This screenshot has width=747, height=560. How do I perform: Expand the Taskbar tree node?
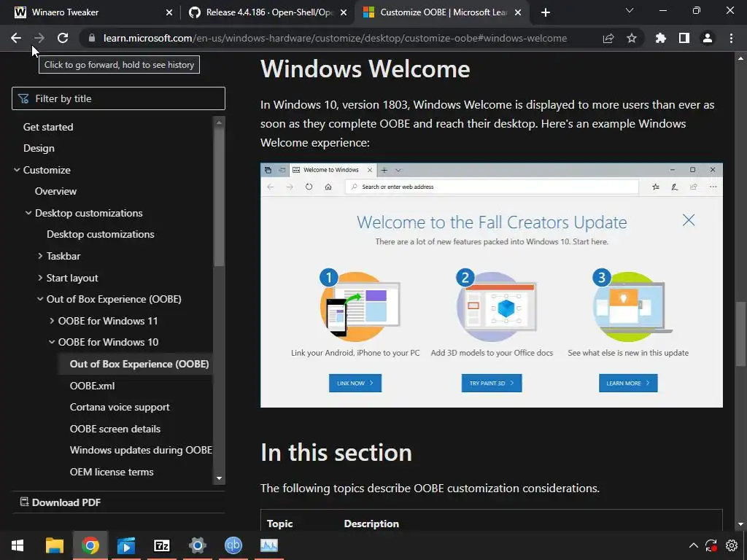[x=41, y=256]
